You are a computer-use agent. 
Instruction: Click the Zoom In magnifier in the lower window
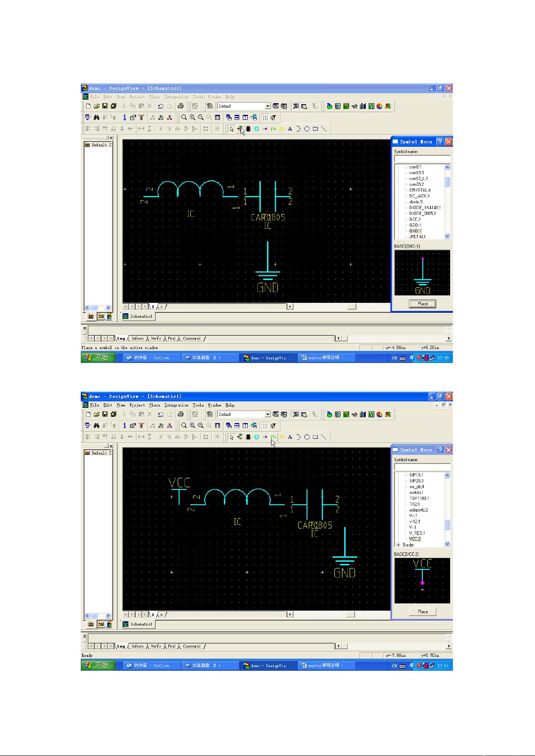pyautogui.click(x=193, y=426)
